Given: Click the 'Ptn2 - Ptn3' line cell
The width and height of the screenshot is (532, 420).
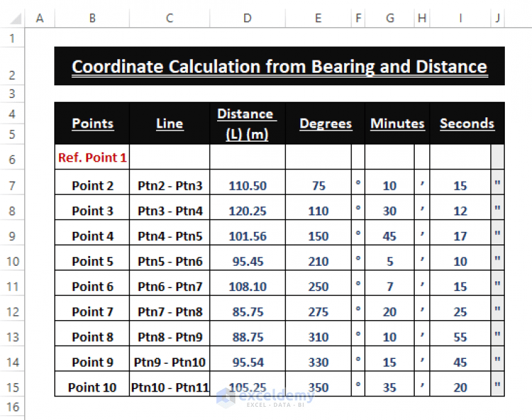Looking at the screenshot, I should pos(169,183).
